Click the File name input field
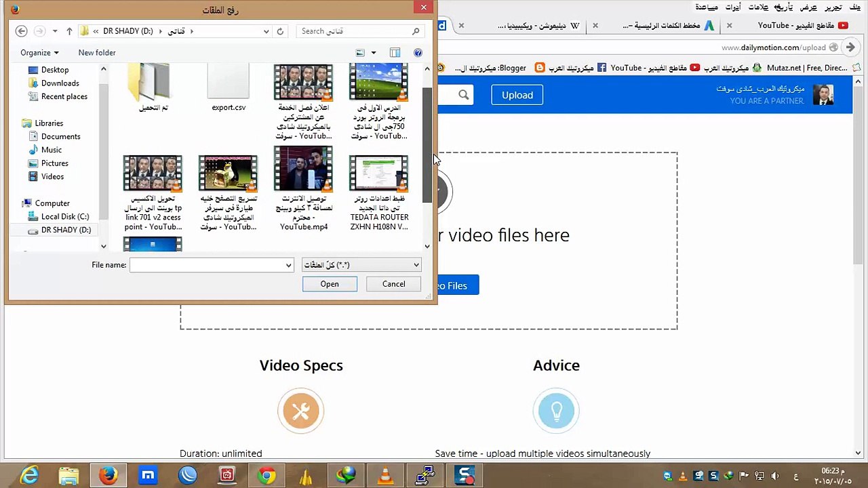 (212, 265)
